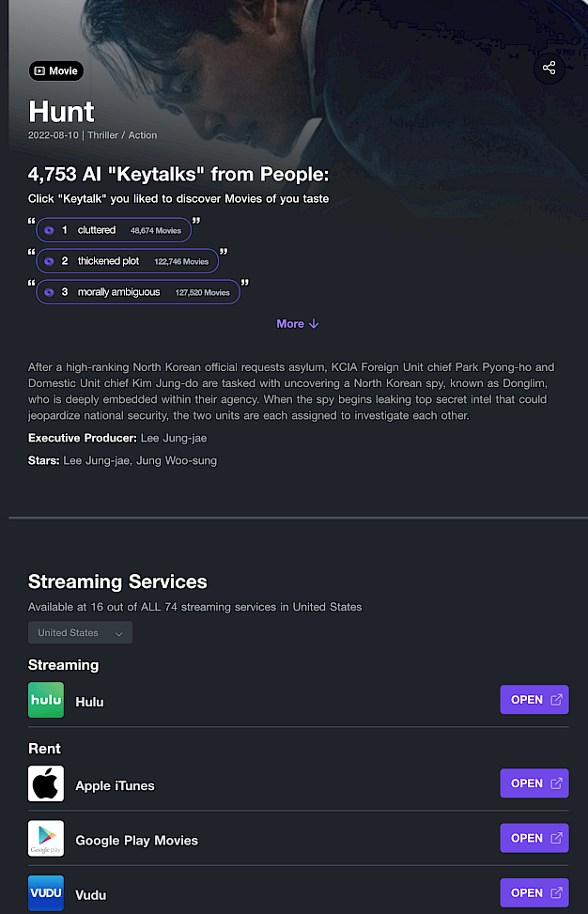Image resolution: width=588 pixels, height=914 pixels.
Task: Click eye icon on cluttered keytalk
Action: click(x=50, y=230)
